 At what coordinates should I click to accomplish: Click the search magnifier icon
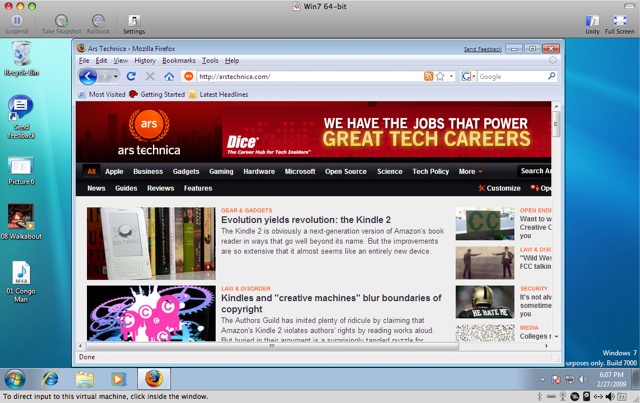551,76
